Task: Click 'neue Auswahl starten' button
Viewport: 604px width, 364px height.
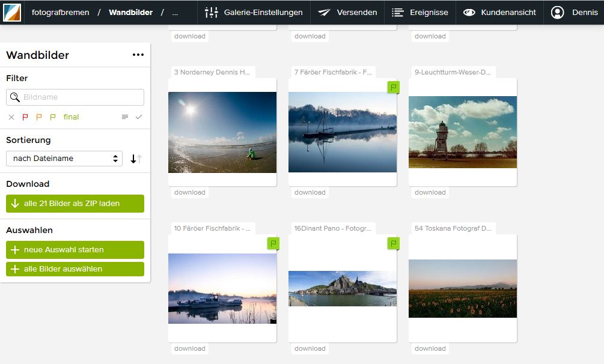Action: pyautogui.click(x=75, y=250)
